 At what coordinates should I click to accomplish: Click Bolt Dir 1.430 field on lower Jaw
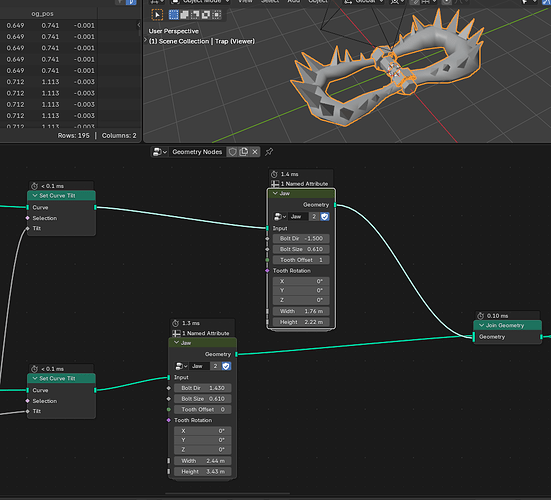(x=203, y=388)
